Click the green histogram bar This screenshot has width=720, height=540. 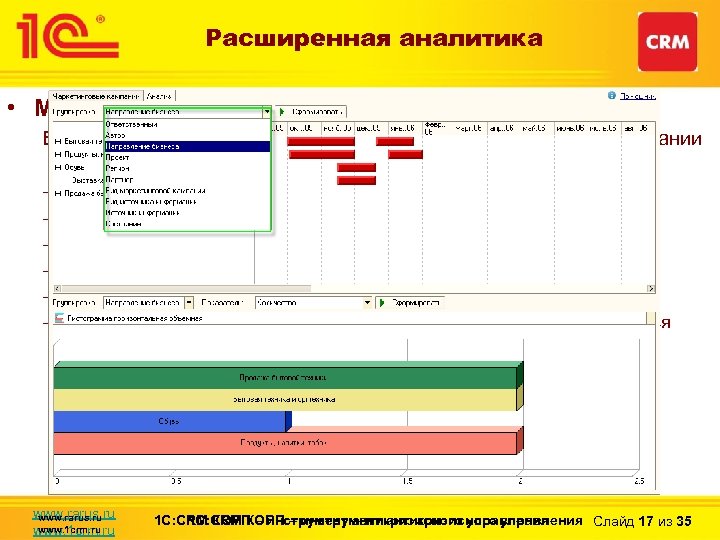pyautogui.click(x=285, y=377)
